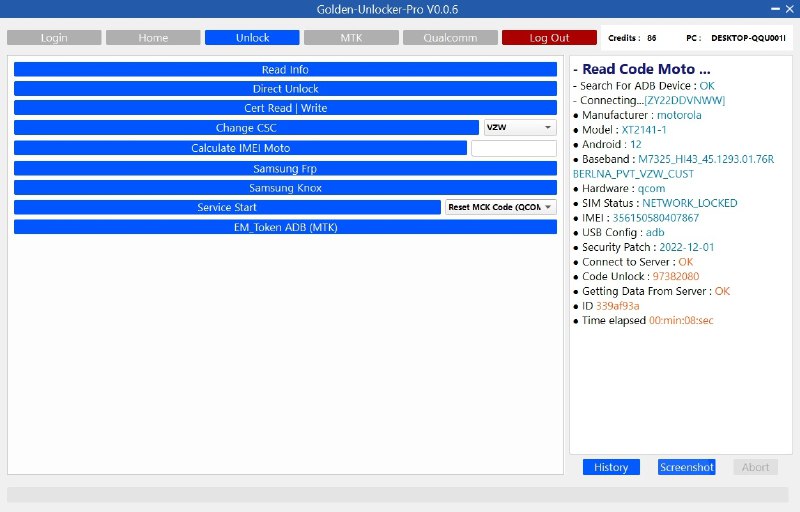The image size is (800, 512).
Task: Click the Read Code Moto heading
Action: [646, 69]
